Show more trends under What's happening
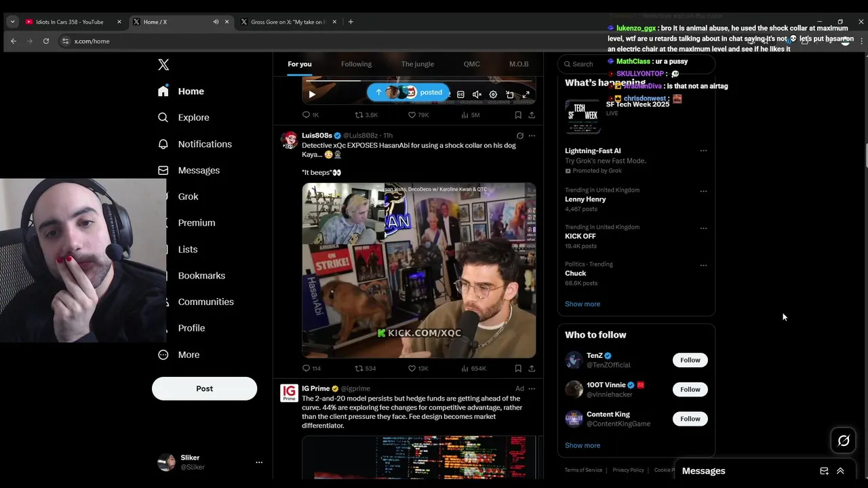The height and width of the screenshot is (488, 868). (x=583, y=304)
